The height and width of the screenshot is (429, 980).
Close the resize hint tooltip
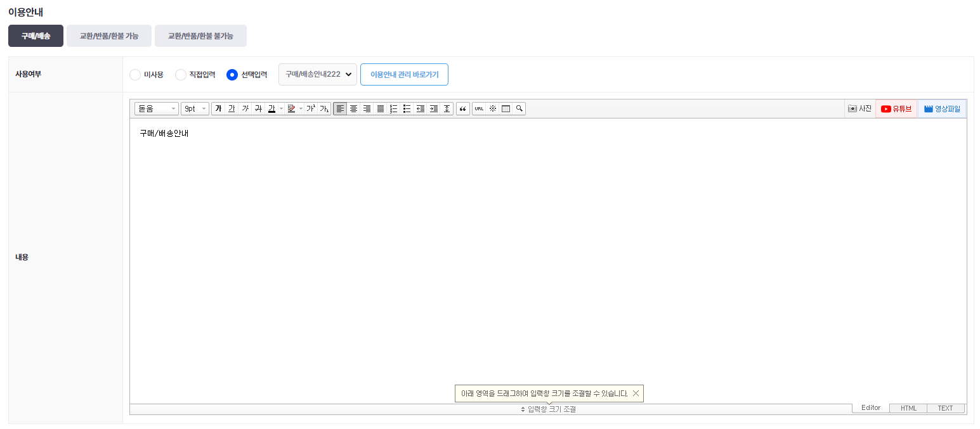point(636,394)
